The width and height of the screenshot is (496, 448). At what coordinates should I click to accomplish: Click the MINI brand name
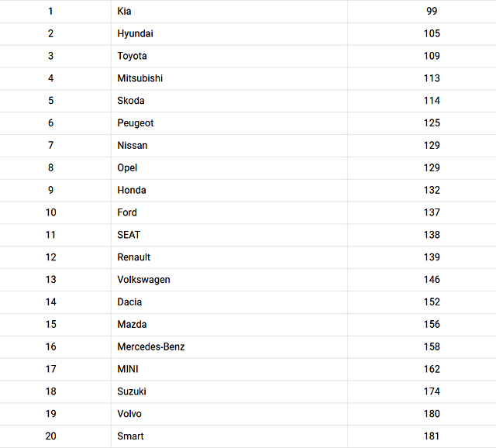128,370
